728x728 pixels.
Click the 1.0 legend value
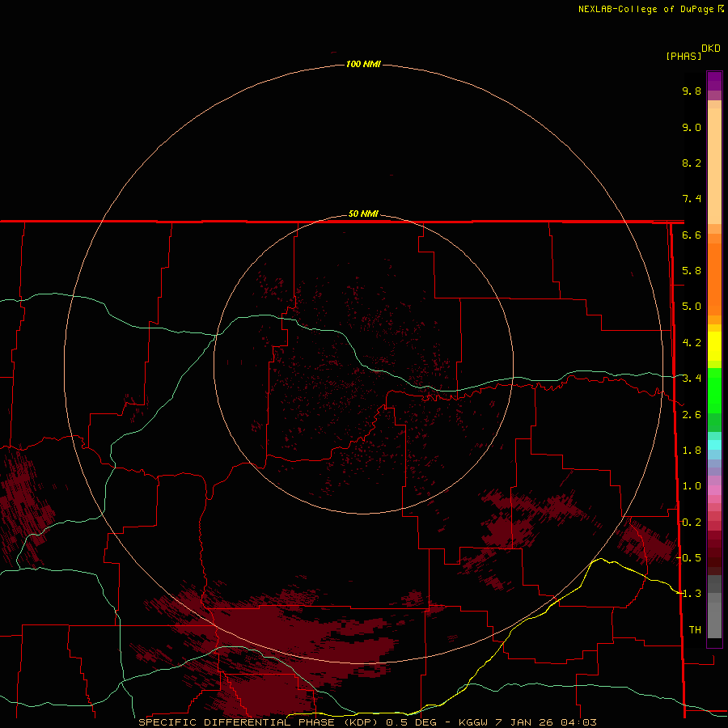tap(692, 486)
